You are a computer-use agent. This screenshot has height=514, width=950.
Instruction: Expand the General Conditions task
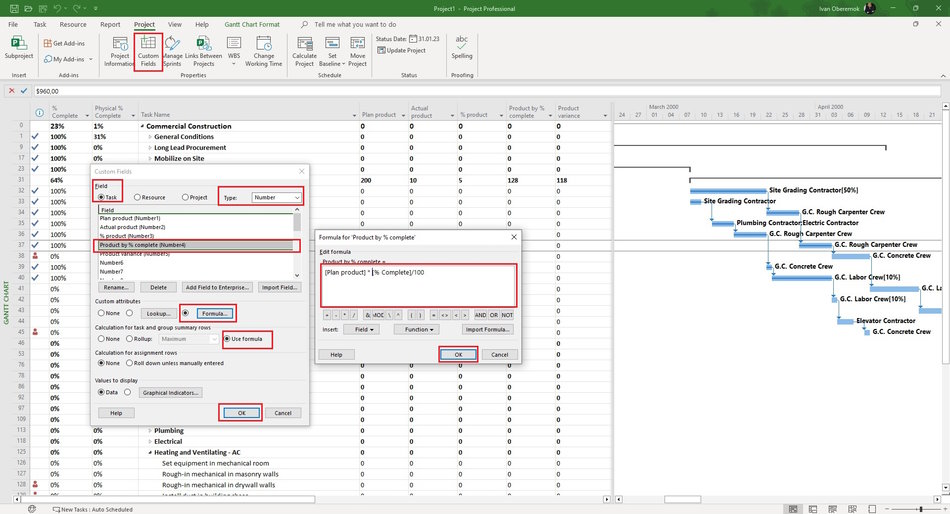(x=150, y=137)
